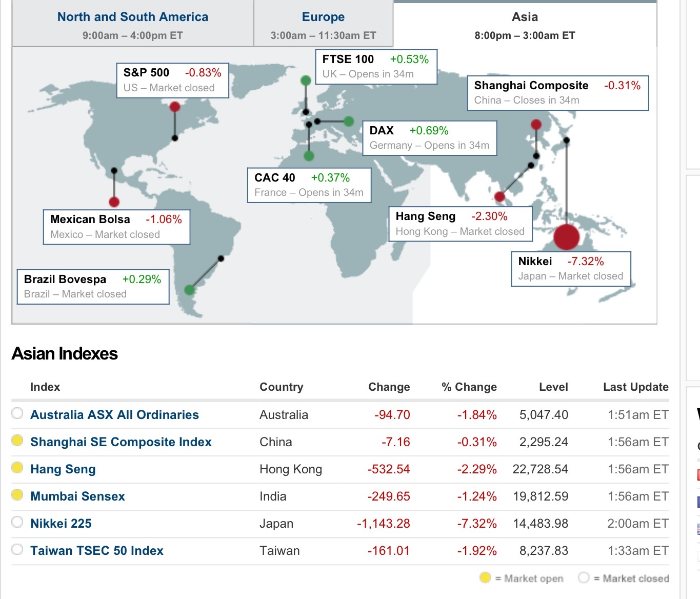Open the DAX Germany map label
The image size is (700, 599).
430,138
